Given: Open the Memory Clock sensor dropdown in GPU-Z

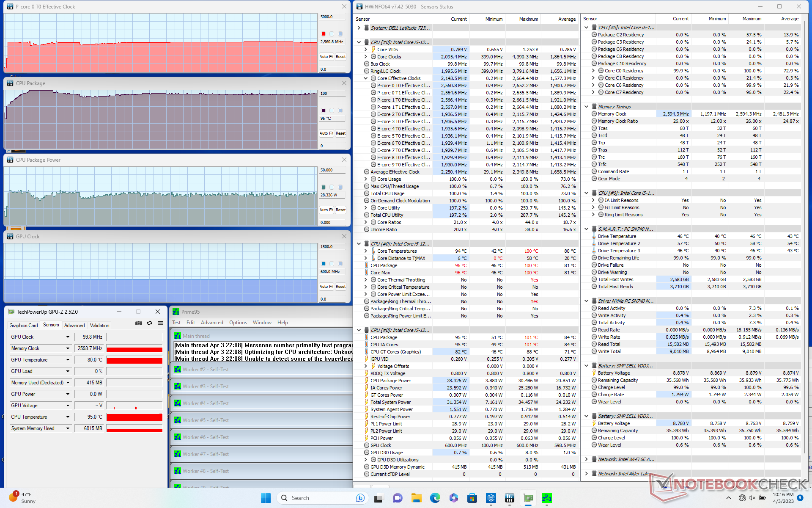Looking at the screenshot, I should (x=68, y=348).
